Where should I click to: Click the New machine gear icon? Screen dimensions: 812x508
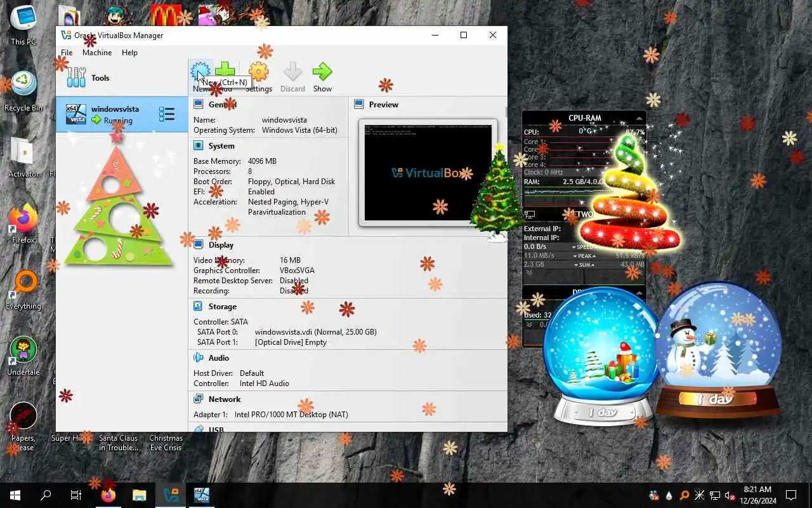click(200, 71)
